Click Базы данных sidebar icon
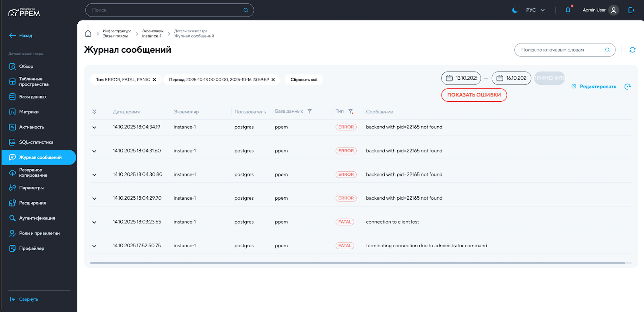The width and height of the screenshot is (644, 312). click(12, 97)
